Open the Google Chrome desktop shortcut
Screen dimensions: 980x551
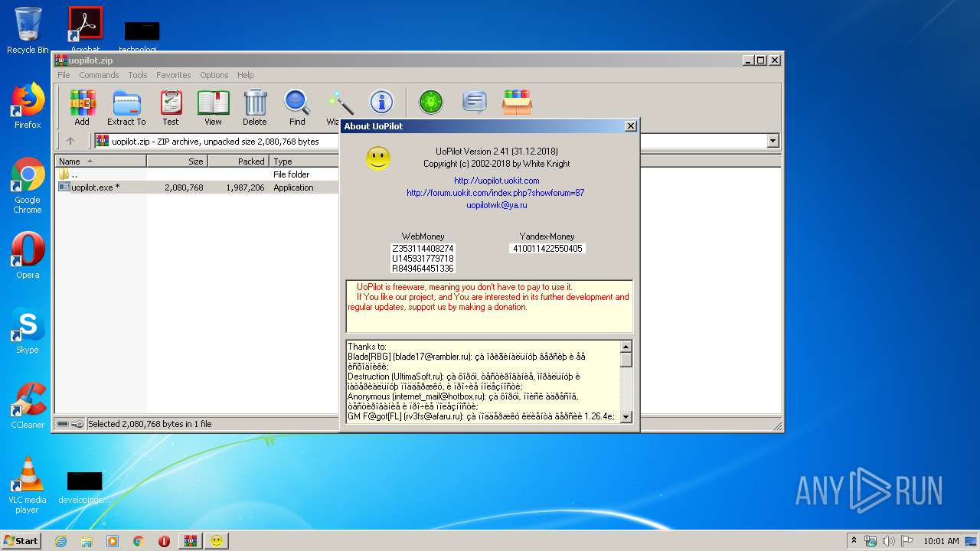pyautogui.click(x=28, y=185)
